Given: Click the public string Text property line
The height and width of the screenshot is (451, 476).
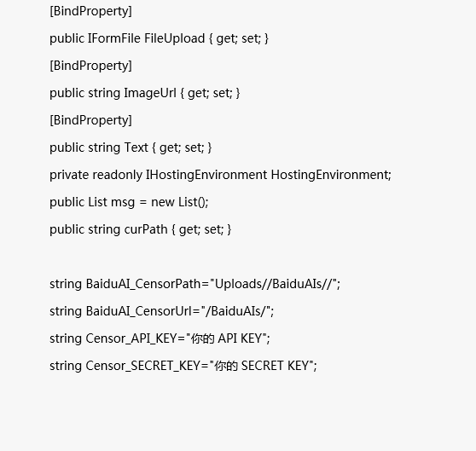Looking at the screenshot, I should [131, 148].
